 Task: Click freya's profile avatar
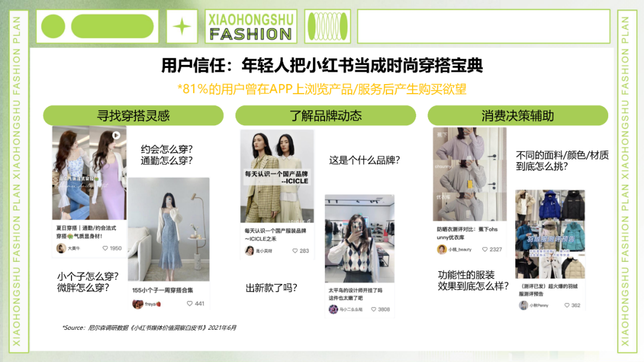[138, 304]
